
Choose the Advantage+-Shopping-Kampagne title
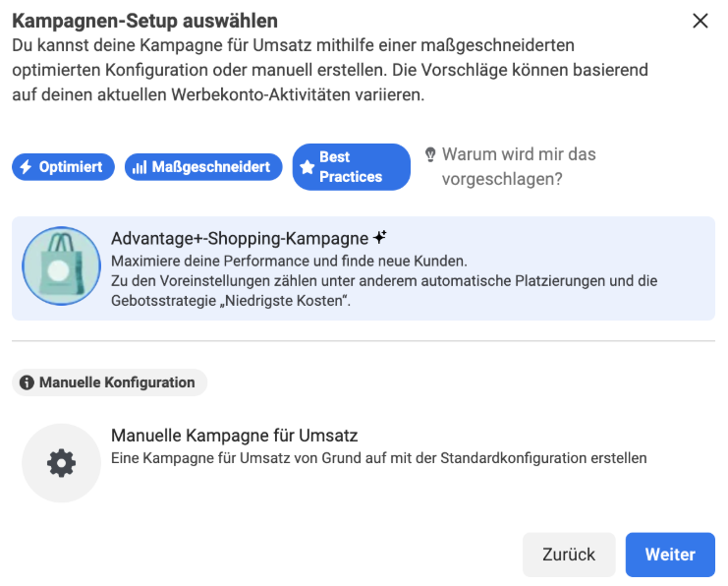point(239,238)
